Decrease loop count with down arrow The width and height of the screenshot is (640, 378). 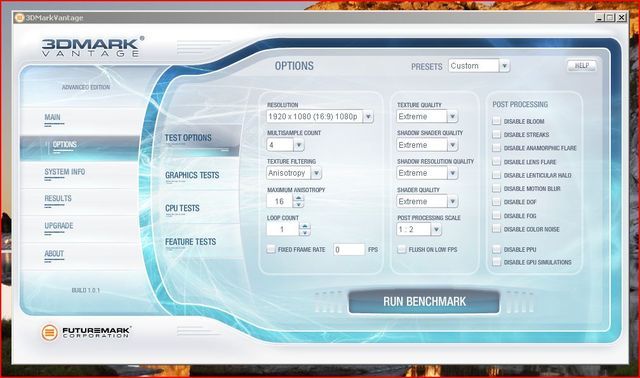(x=304, y=233)
